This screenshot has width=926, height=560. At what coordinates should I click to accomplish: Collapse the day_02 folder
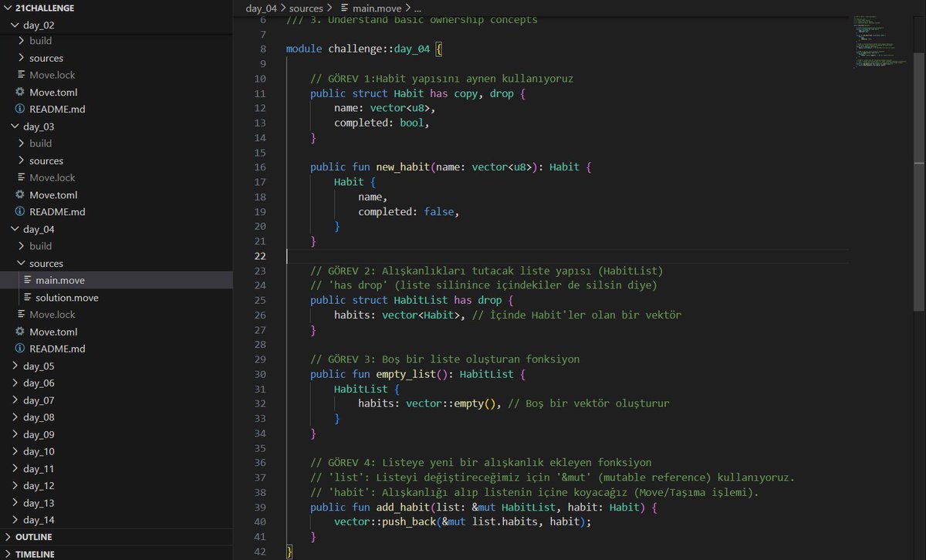pyautogui.click(x=15, y=25)
